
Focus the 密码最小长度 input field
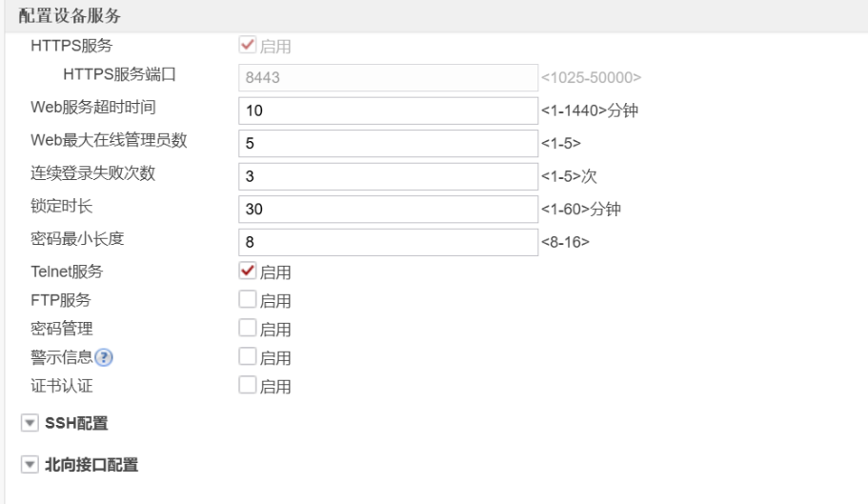(x=388, y=242)
